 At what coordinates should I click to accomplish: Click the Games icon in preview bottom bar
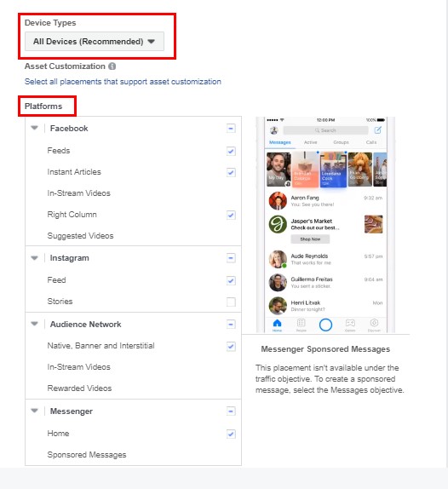[x=350, y=325]
